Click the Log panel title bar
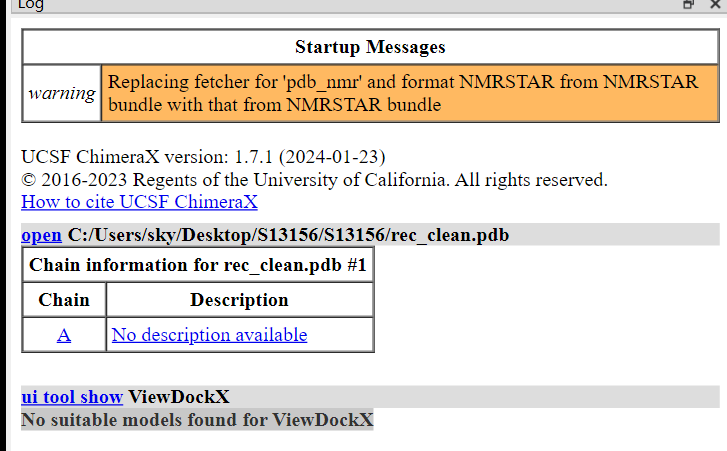The image size is (727, 451). (x=300, y=5)
